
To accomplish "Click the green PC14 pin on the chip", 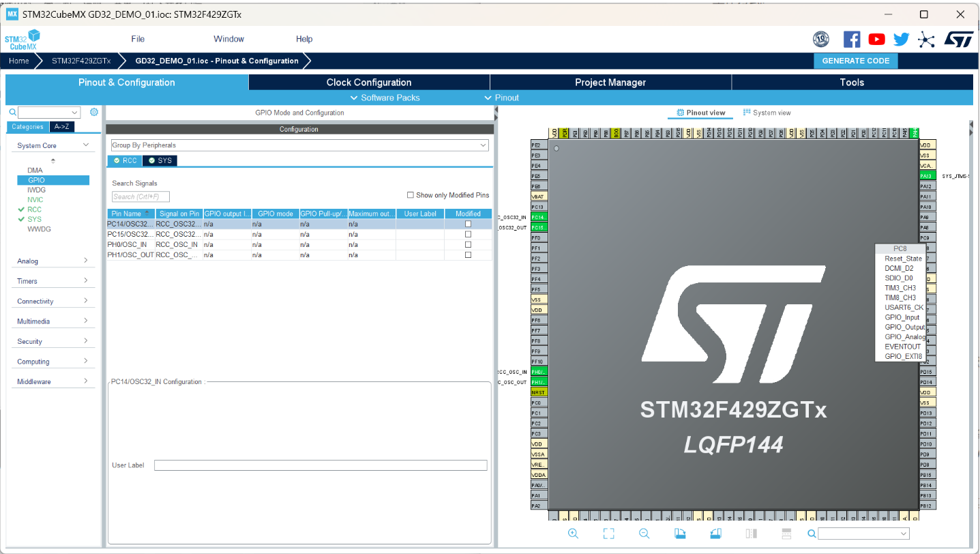I will pos(539,217).
